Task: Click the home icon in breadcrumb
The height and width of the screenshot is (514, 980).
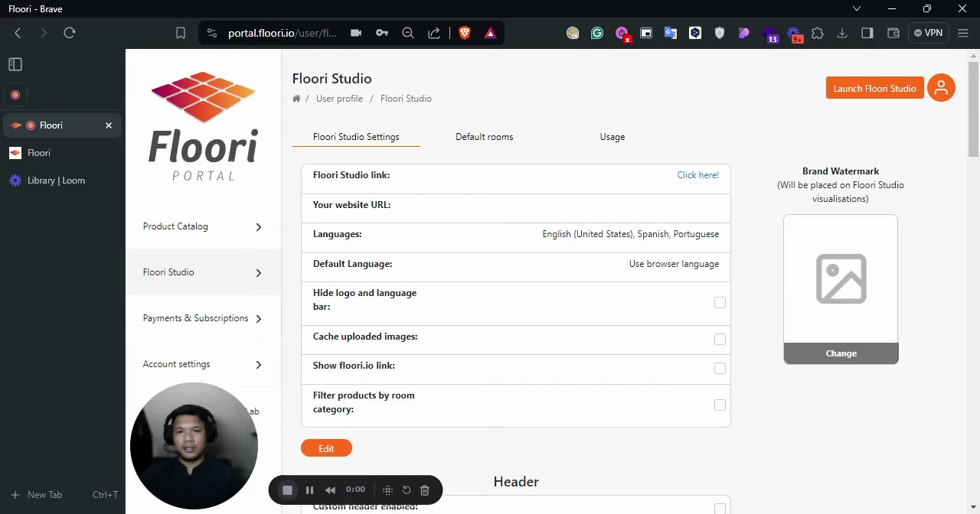Action: tap(296, 99)
